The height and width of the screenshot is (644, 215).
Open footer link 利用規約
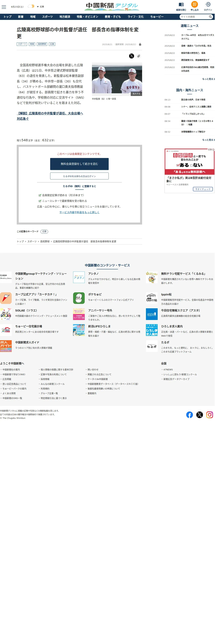click(45, 389)
